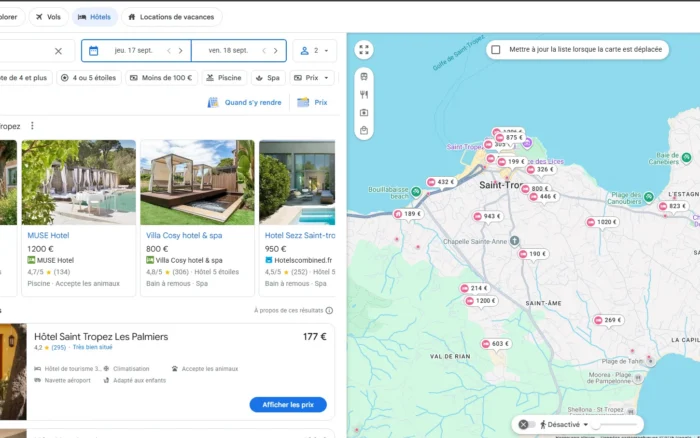The height and width of the screenshot is (438, 700).
Task: Open the check-in date calendar icon
Action: 93,50
